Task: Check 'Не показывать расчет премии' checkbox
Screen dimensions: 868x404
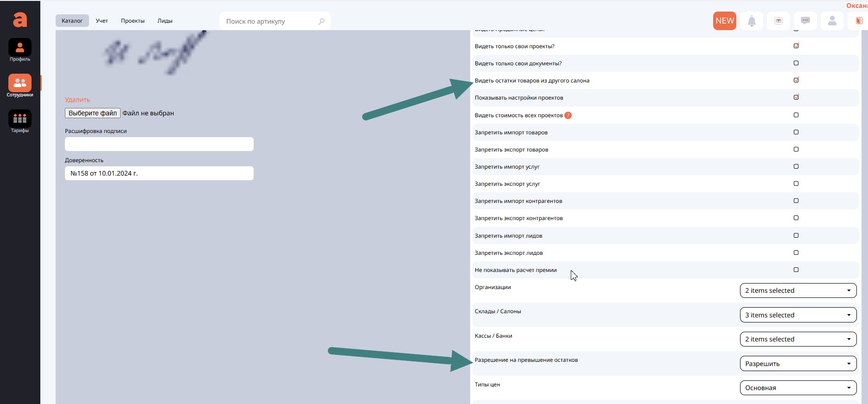Action: 796,270
